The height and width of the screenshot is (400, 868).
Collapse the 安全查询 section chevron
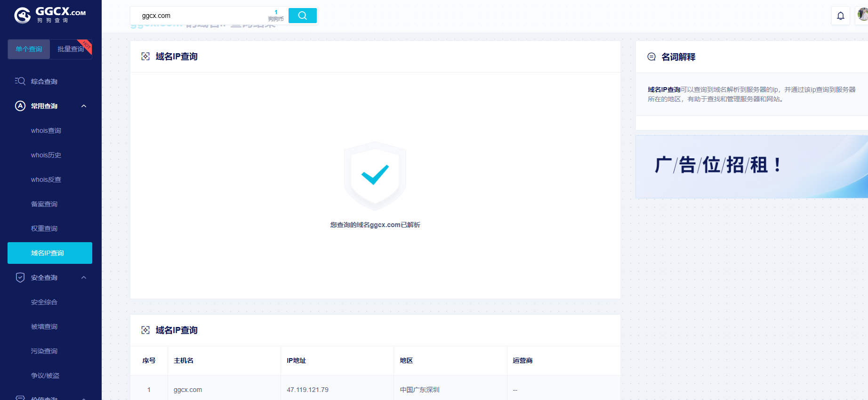point(84,278)
